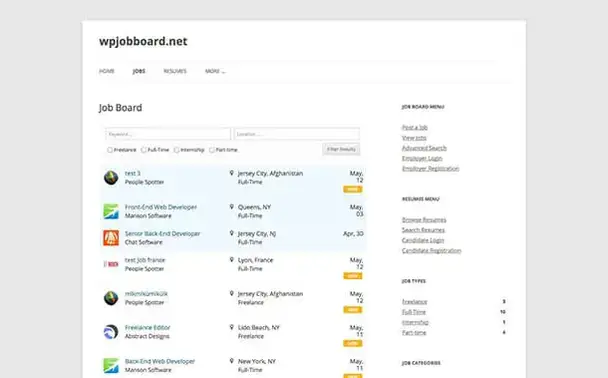Image resolution: width=608 pixels, height=378 pixels.
Task: Select Internship under Job Types
Action: click(x=415, y=322)
